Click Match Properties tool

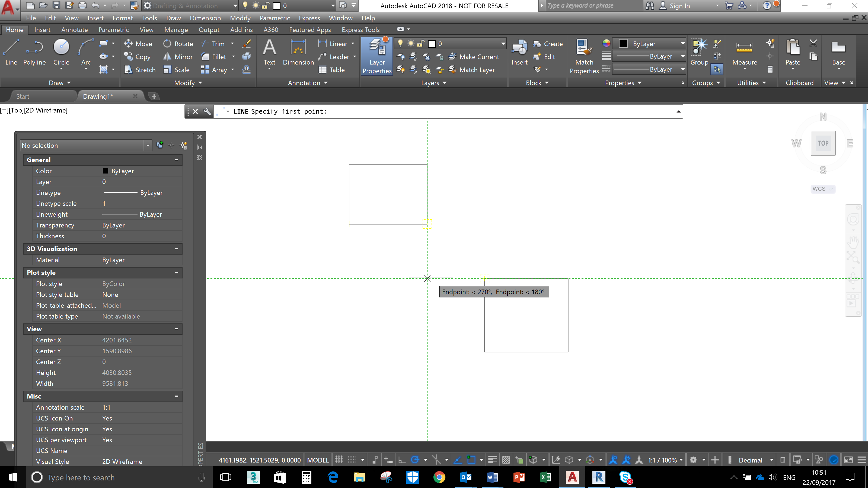(x=584, y=56)
